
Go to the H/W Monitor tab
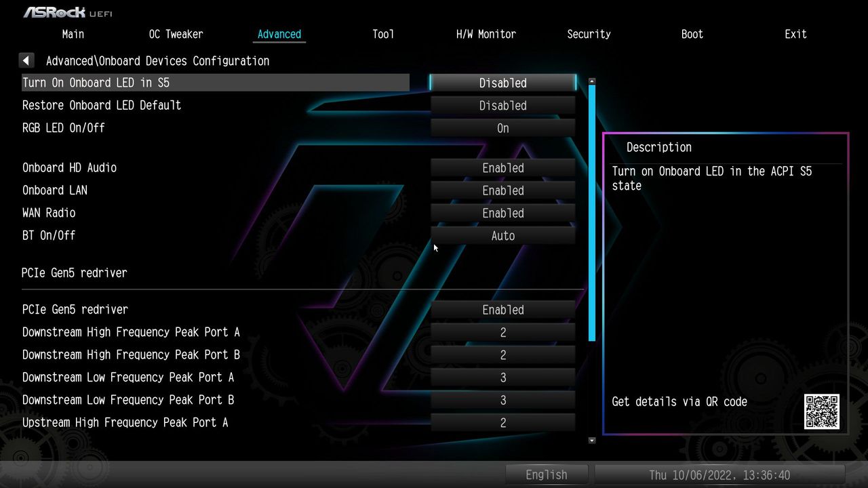(486, 34)
